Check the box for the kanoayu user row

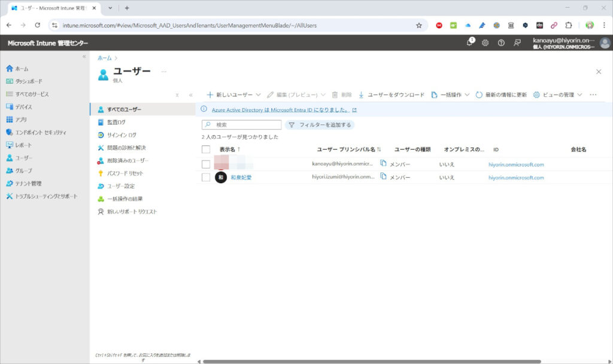click(206, 164)
